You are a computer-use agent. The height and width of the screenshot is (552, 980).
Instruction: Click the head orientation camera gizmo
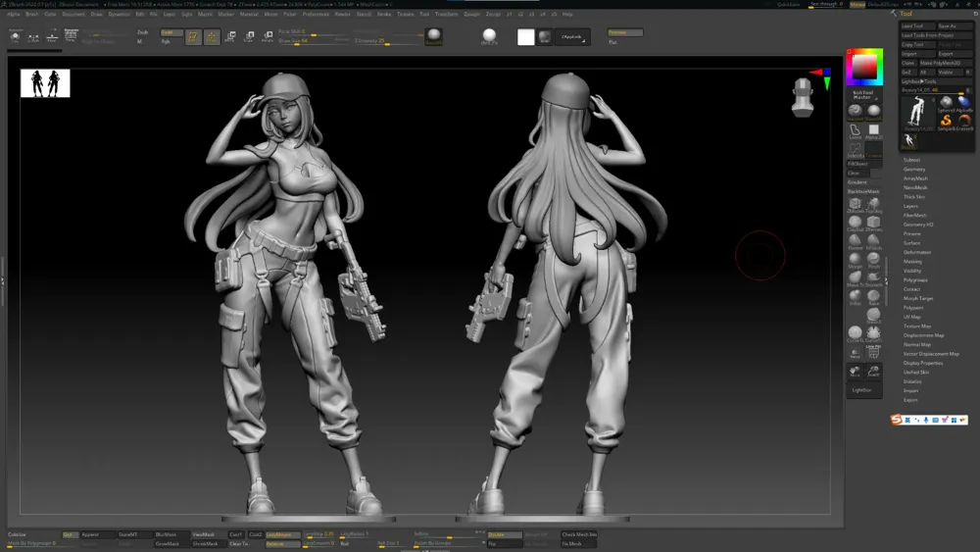coord(803,97)
